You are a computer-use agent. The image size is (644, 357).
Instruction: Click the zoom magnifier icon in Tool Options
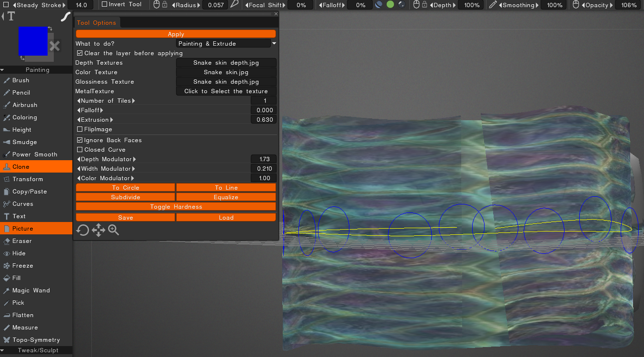click(114, 231)
